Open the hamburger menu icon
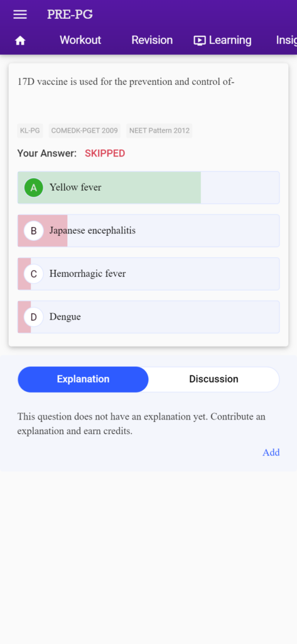Viewport: 297px width, 644px height. coord(20,14)
